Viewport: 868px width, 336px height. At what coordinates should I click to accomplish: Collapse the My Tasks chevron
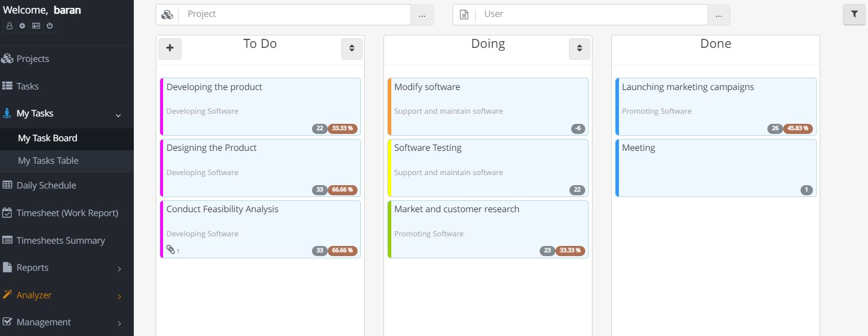118,114
